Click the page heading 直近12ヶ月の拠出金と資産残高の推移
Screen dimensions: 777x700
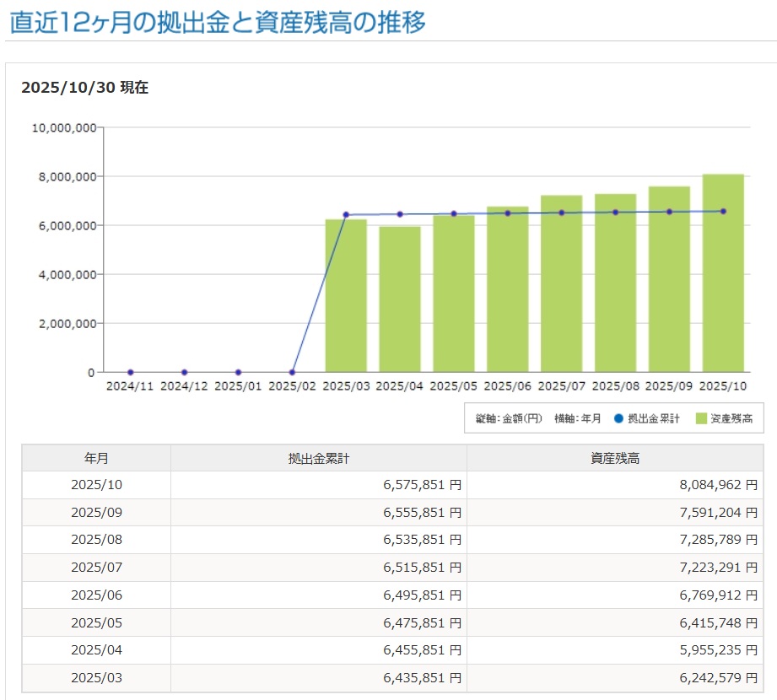(x=218, y=21)
